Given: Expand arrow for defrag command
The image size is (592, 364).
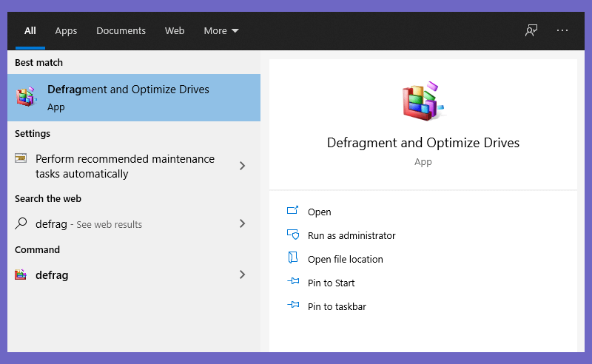Looking at the screenshot, I should point(243,274).
